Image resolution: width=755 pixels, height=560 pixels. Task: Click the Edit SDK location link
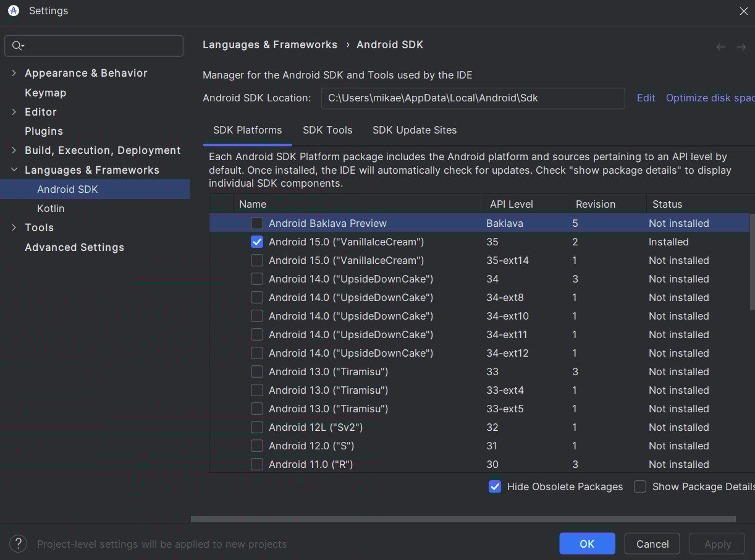point(646,98)
